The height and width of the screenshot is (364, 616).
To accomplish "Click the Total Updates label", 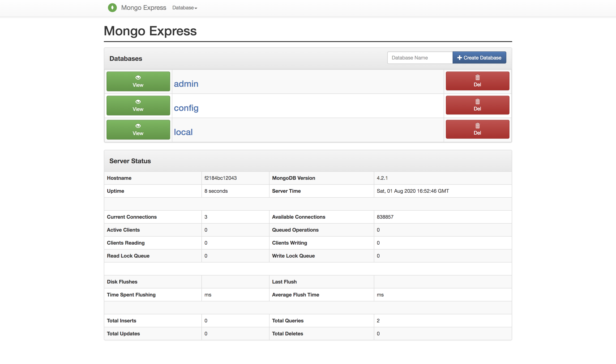I will [x=123, y=334].
